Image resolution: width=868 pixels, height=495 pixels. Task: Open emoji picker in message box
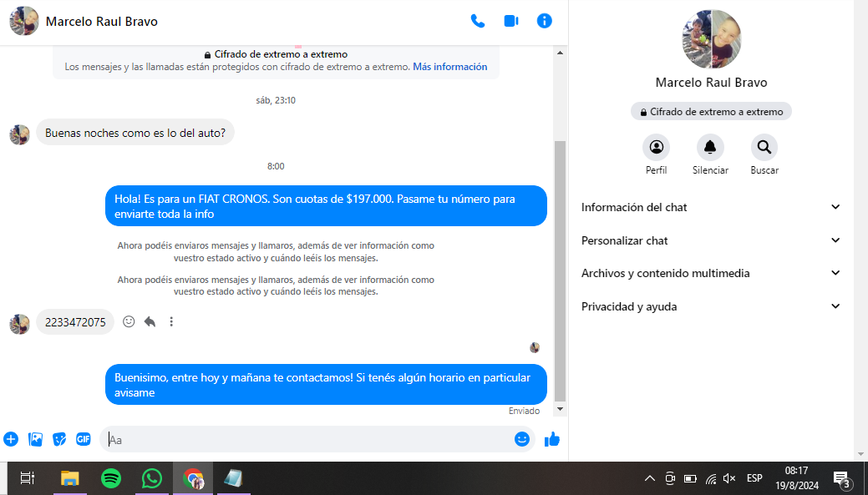click(x=521, y=439)
